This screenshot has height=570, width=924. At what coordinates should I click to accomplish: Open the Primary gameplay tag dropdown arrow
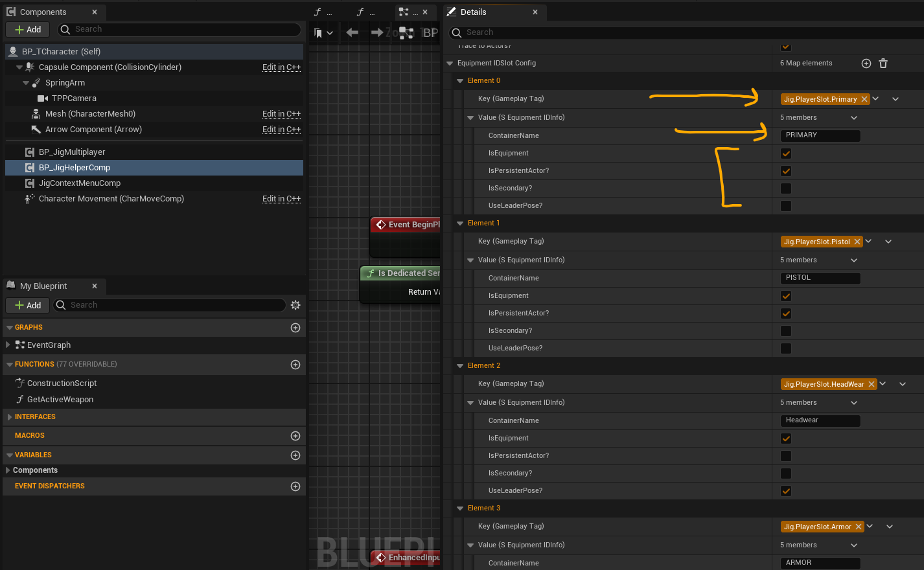(x=875, y=99)
